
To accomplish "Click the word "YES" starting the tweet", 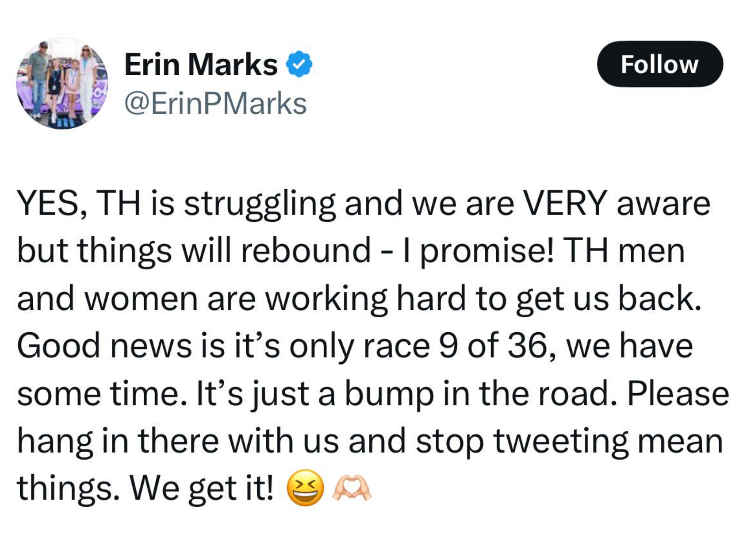I will point(48,203).
